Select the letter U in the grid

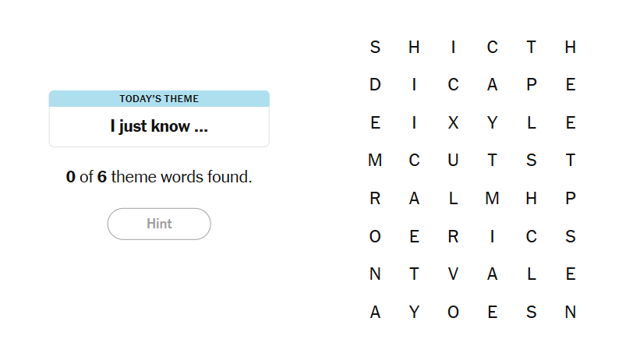pyautogui.click(x=453, y=161)
